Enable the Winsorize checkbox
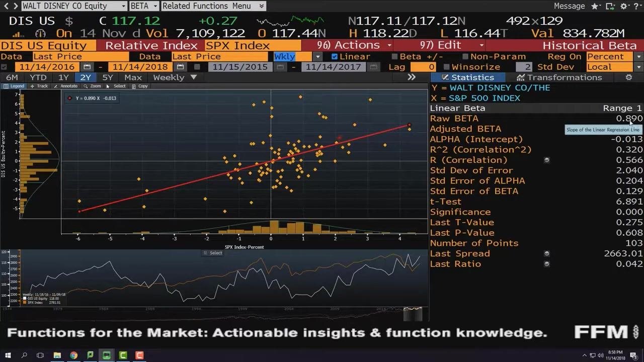 pos(446,67)
